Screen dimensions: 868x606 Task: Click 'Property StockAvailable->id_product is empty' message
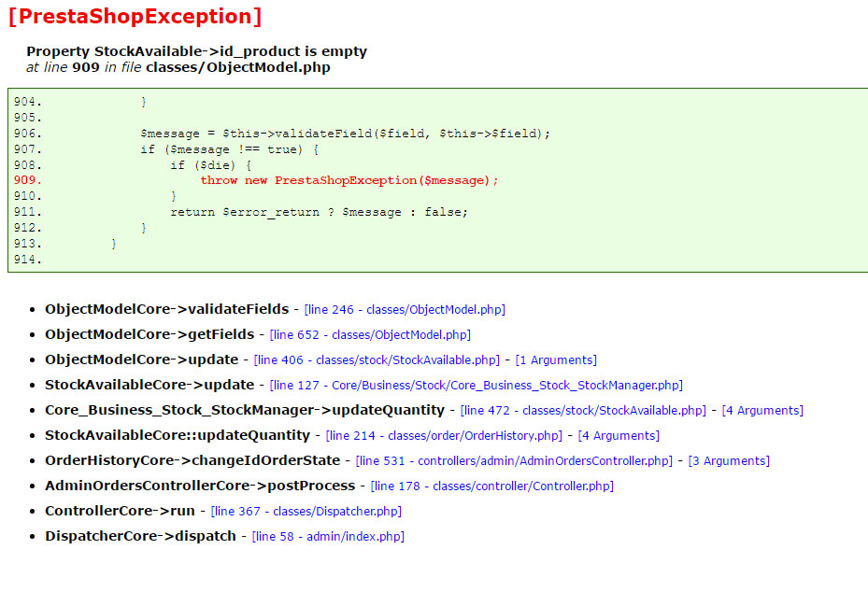(196, 51)
